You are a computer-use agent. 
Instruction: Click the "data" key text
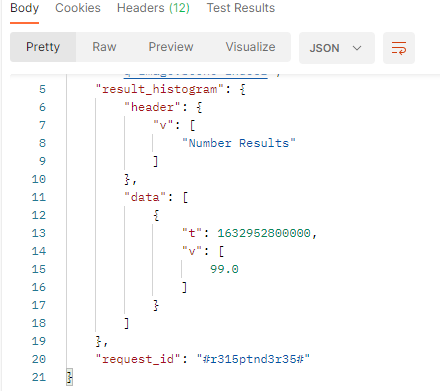[145, 197]
